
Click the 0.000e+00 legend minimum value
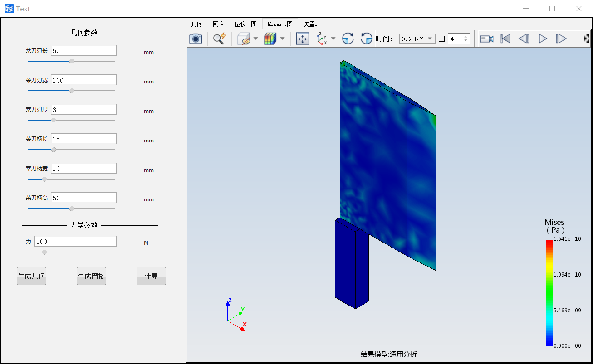pyautogui.click(x=567, y=345)
